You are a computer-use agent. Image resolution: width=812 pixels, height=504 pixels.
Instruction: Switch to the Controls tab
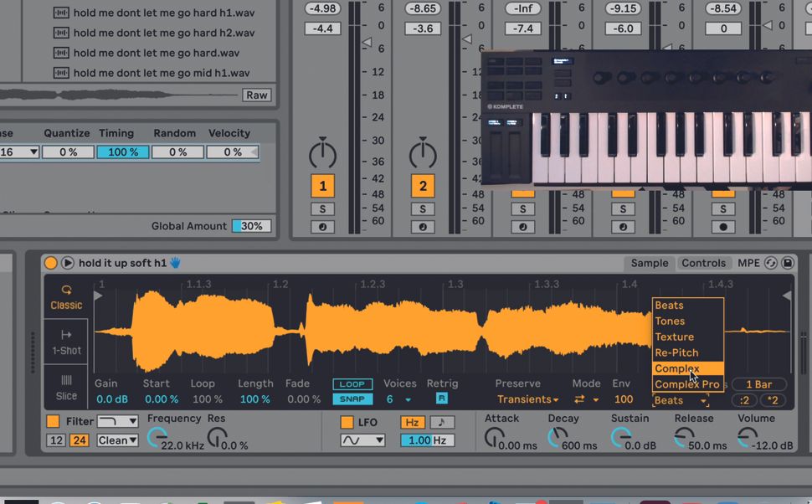click(704, 263)
